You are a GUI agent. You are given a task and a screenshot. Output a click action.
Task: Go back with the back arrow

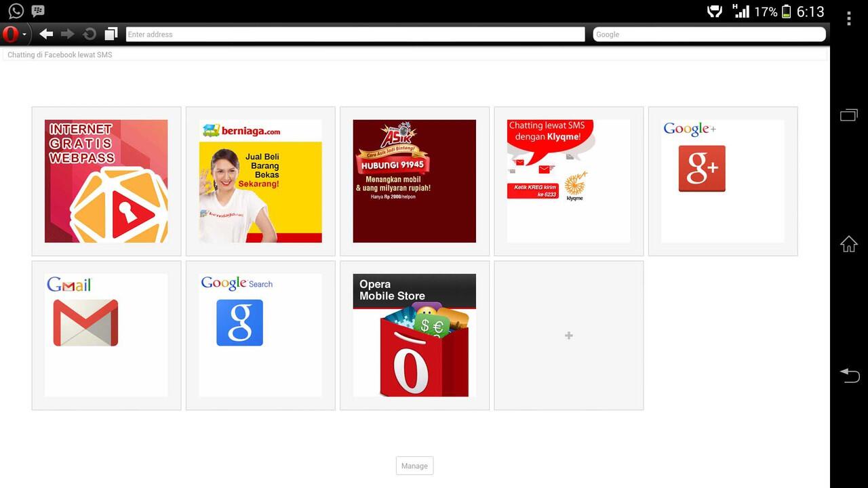(x=46, y=34)
